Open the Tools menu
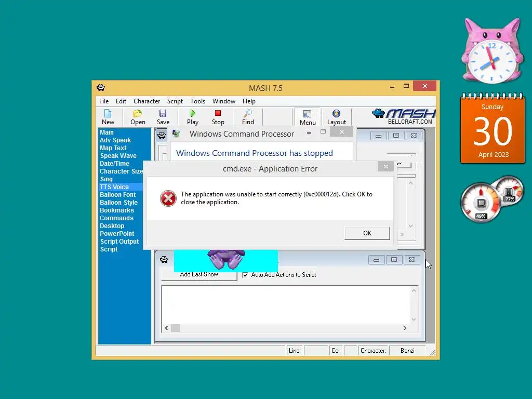Screen dimensions: 532x399 point(197,101)
